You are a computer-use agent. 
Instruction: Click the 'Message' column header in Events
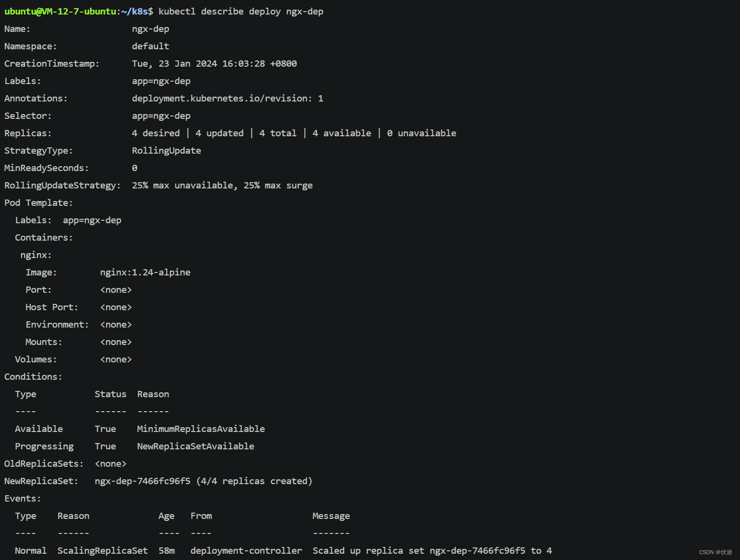pyautogui.click(x=331, y=516)
